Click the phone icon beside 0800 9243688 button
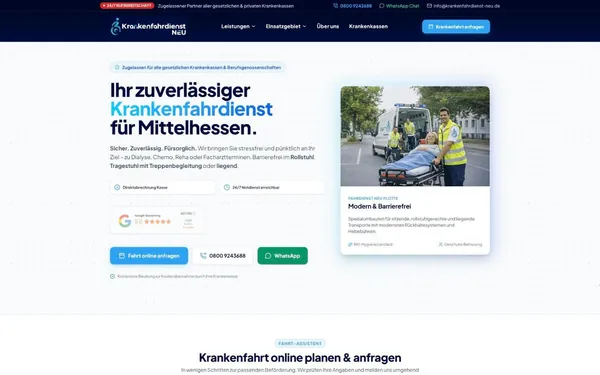This screenshot has width=600, height=375. [x=203, y=256]
